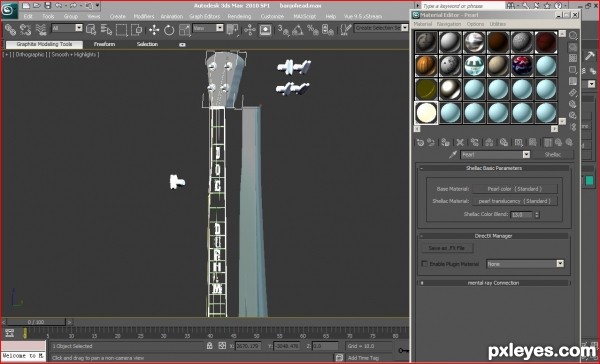Activate the Select and Move tool
The width and height of the screenshot is (600, 364).
click(x=154, y=29)
